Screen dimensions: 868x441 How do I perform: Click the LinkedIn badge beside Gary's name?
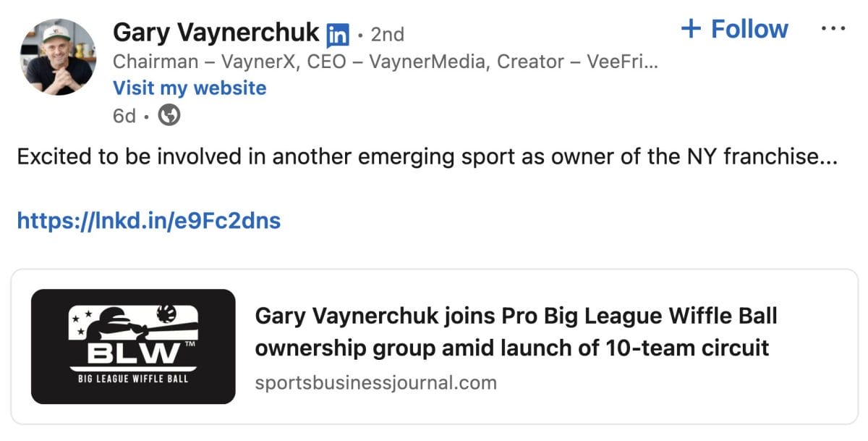338,34
